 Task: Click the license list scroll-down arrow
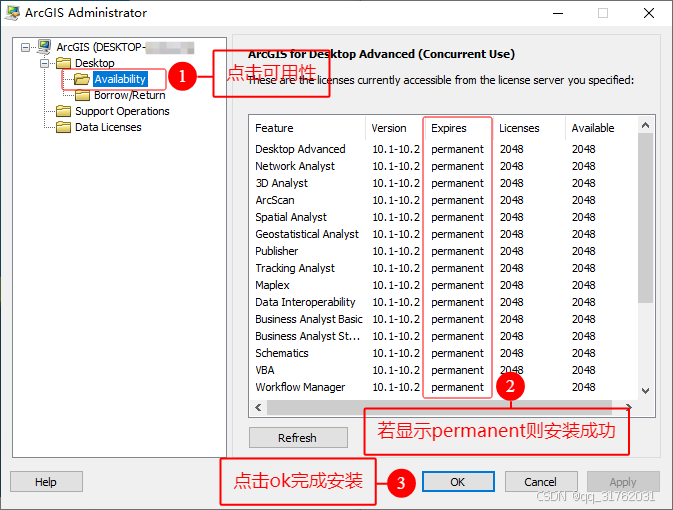coord(645,391)
